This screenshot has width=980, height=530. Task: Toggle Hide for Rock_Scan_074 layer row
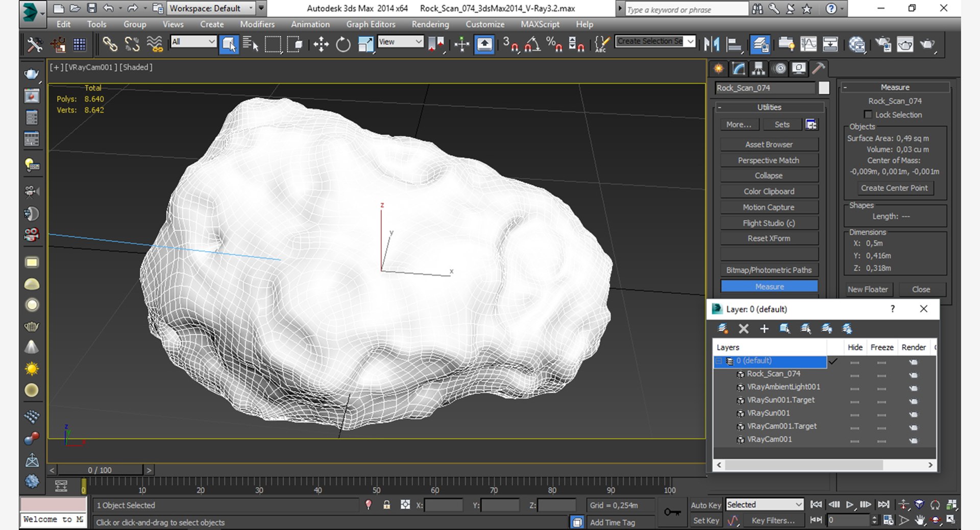(854, 375)
